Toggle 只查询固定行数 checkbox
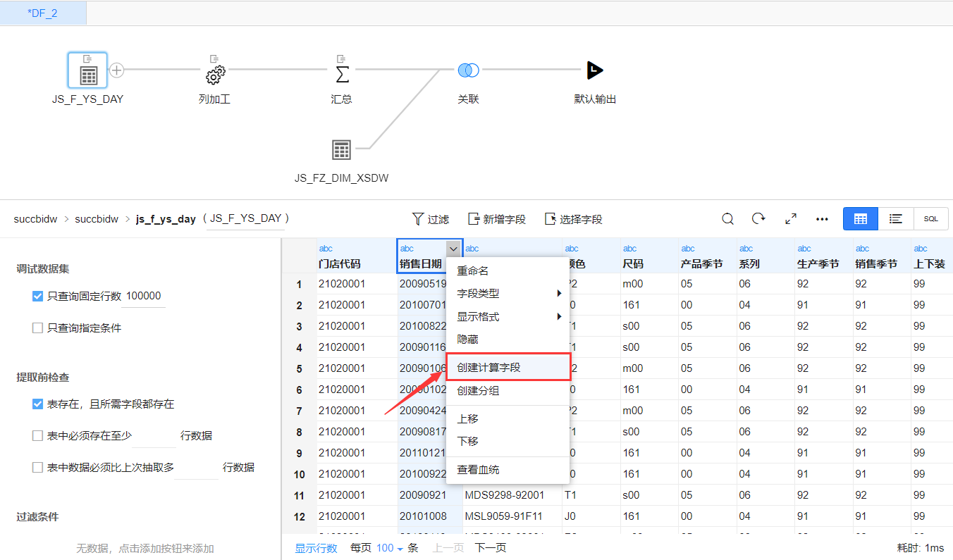The width and height of the screenshot is (953, 560). click(x=38, y=297)
